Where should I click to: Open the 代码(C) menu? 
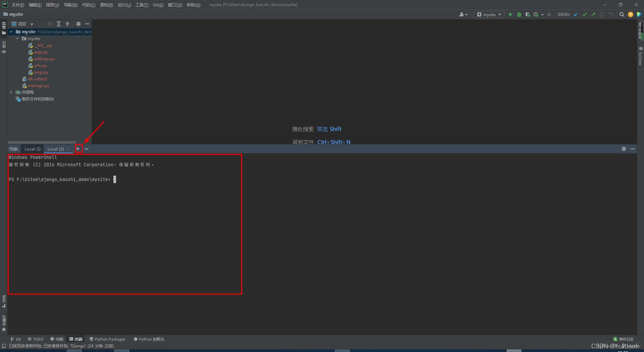click(89, 5)
